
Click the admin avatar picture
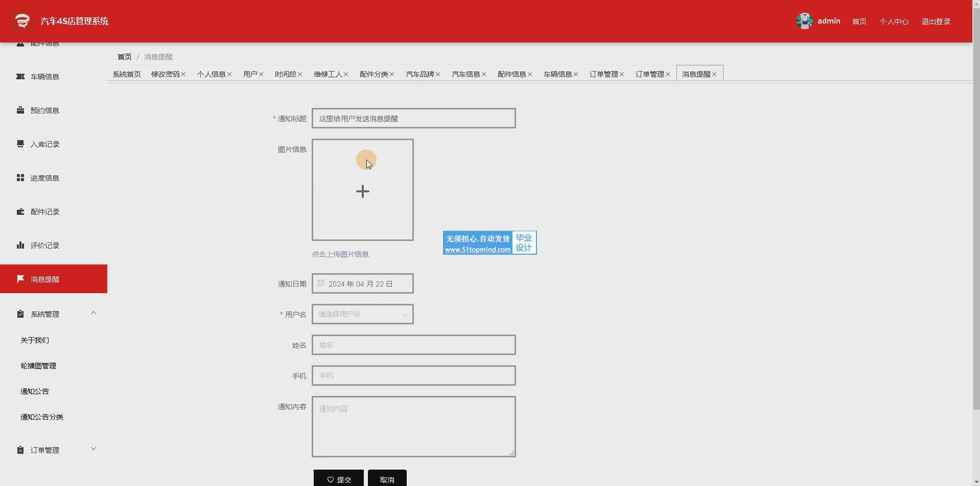pos(804,21)
